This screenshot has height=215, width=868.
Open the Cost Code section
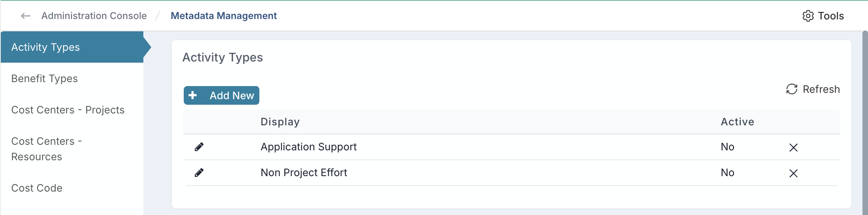(37, 188)
